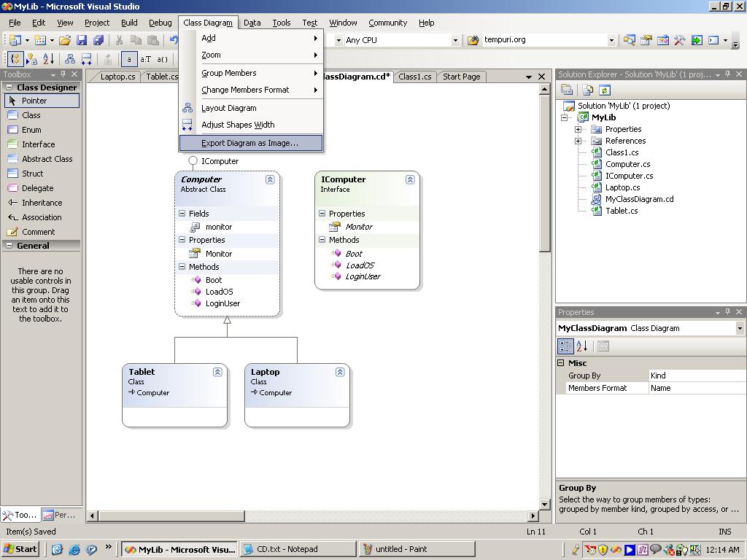Image resolution: width=747 pixels, height=560 pixels.
Task: Click the Add New Item toolbar icon
Action: point(40,41)
